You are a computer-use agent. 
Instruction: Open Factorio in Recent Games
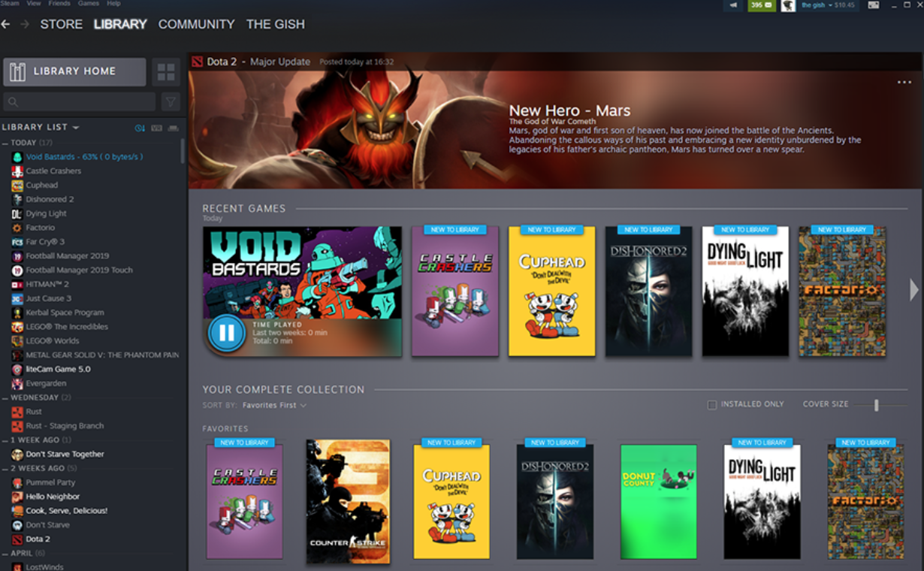[842, 291]
